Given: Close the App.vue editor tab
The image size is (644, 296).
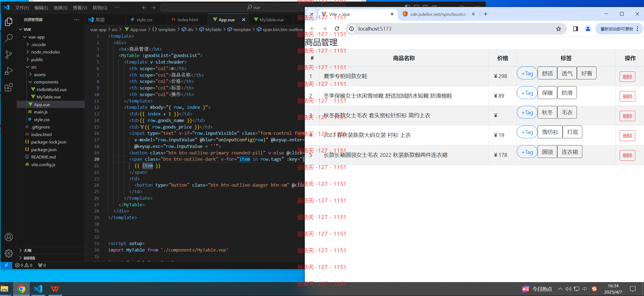Looking at the screenshot, I should click(x=244, y=20).
